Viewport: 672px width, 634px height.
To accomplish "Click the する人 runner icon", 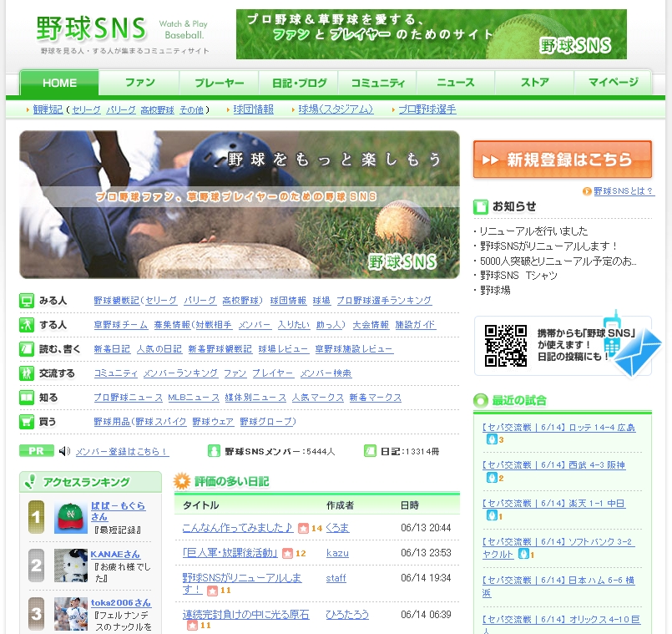I will click(x=26, y=325).
